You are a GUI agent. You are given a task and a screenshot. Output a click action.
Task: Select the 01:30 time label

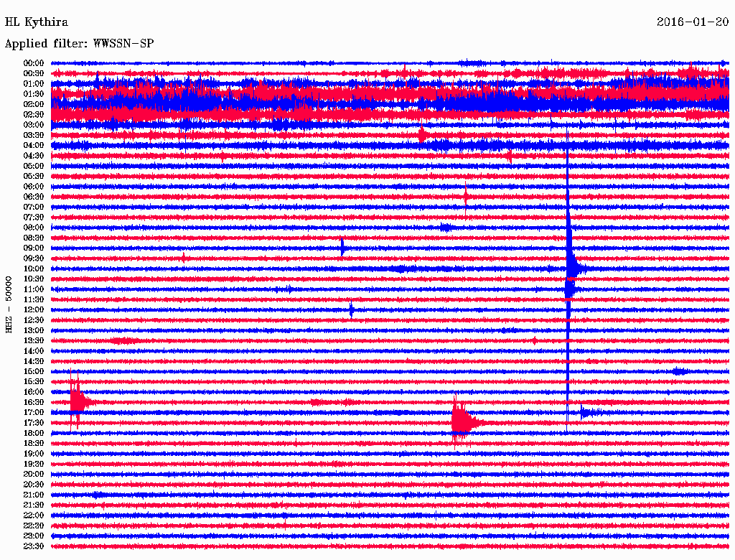(34, 94)
